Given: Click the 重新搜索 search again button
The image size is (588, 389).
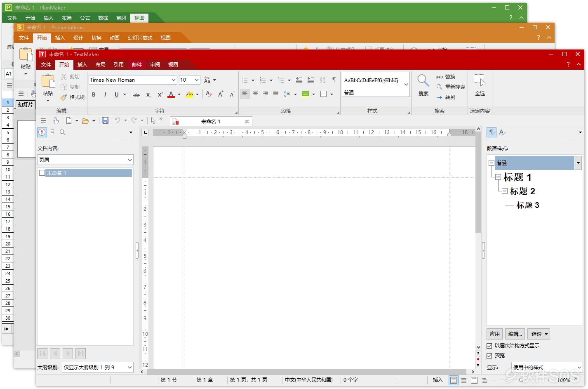Looking at the screenshot, I should (x=451, y=87).
